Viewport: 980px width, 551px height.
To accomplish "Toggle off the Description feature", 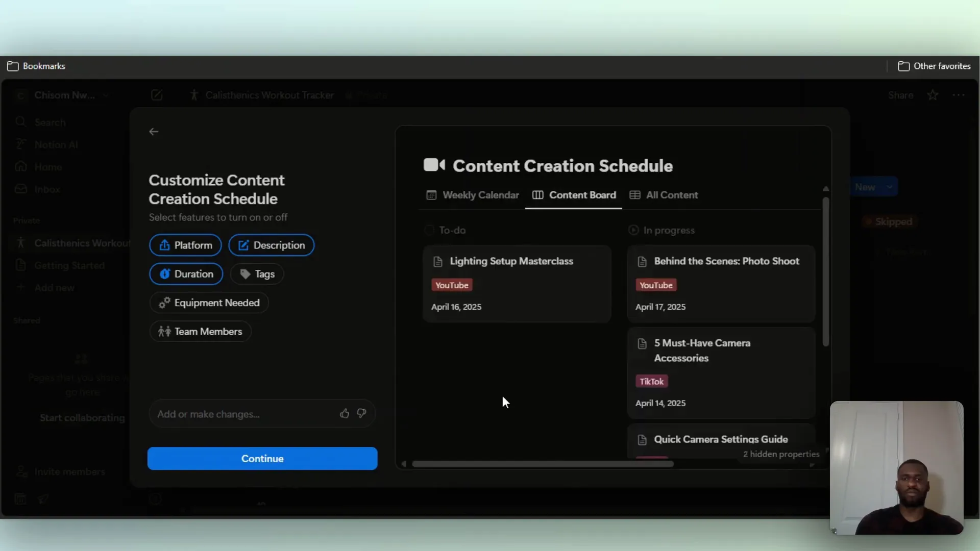I will pyautogui.click(x=271, y=245).
